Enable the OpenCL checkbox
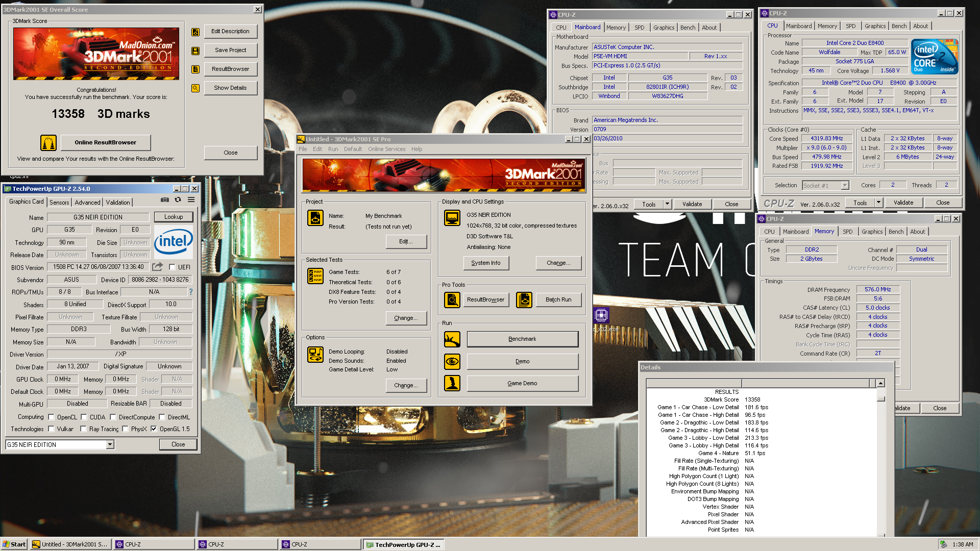Image resolution: width=980 pixels, height=551 pixels. click(51, 417)
